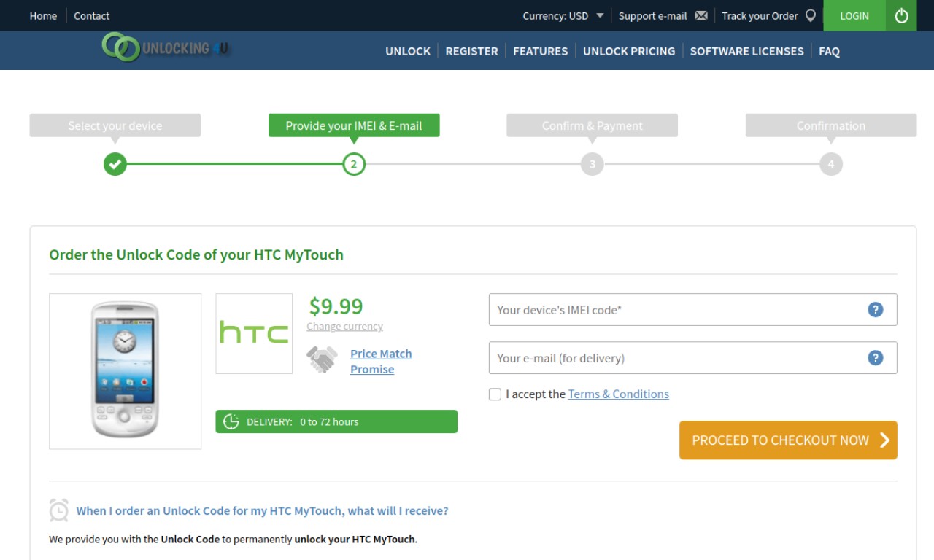Click PROCEED TO CHECKOUT NOW button

click(788, 440)
